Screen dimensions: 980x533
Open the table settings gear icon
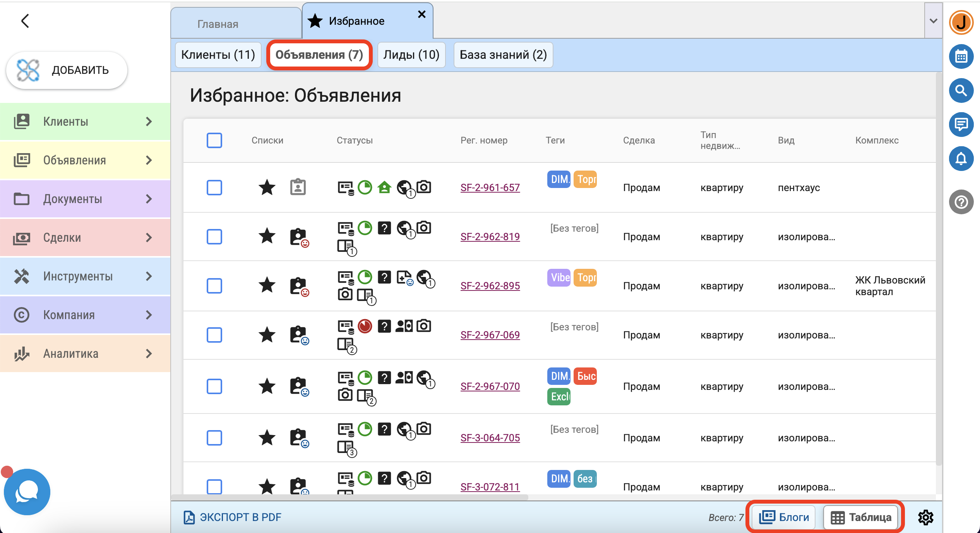(x=925, y=517)
